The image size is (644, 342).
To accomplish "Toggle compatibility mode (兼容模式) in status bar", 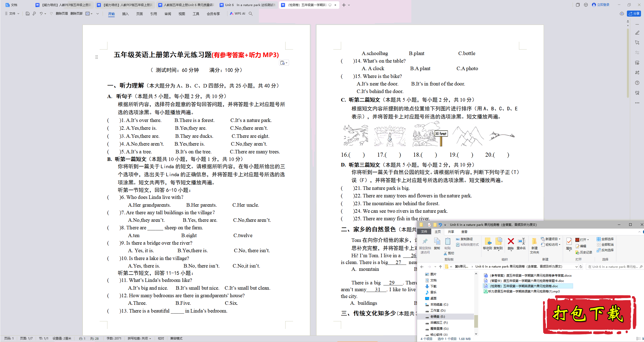I will pos(176,338).
